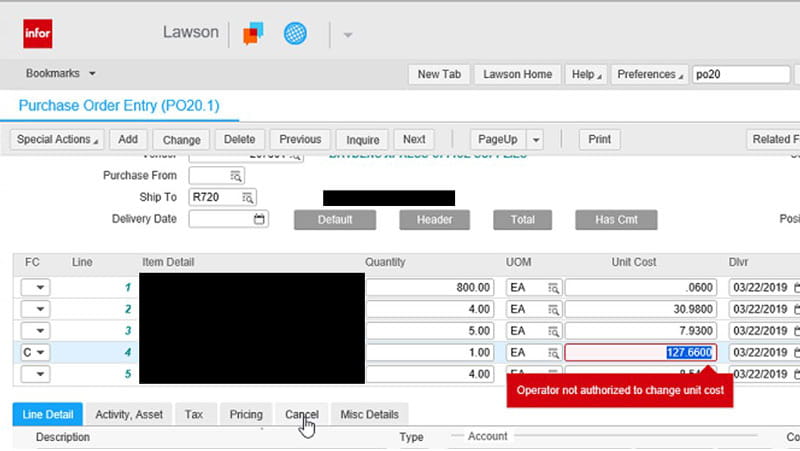Open the Special Actions menu
Image resolution: width=800 pixels, height=451 pixels.
click(57, 139)
